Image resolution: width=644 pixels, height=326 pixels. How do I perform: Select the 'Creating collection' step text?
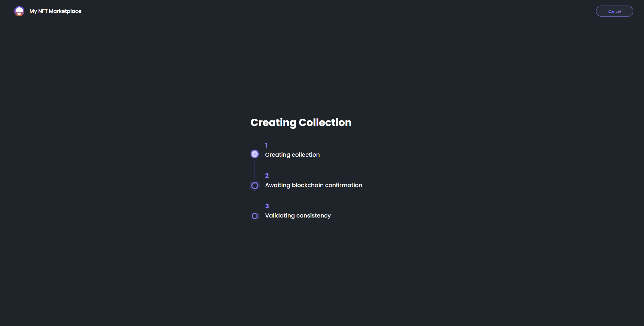pyautogui.click(x=292, y=155)
